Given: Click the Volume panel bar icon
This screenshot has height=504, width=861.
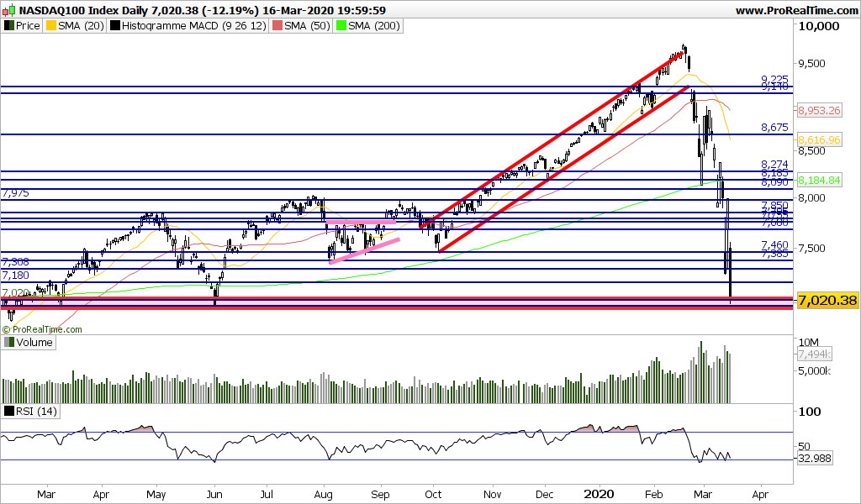Looking at the screenshot, I should [x=8, y=343].
